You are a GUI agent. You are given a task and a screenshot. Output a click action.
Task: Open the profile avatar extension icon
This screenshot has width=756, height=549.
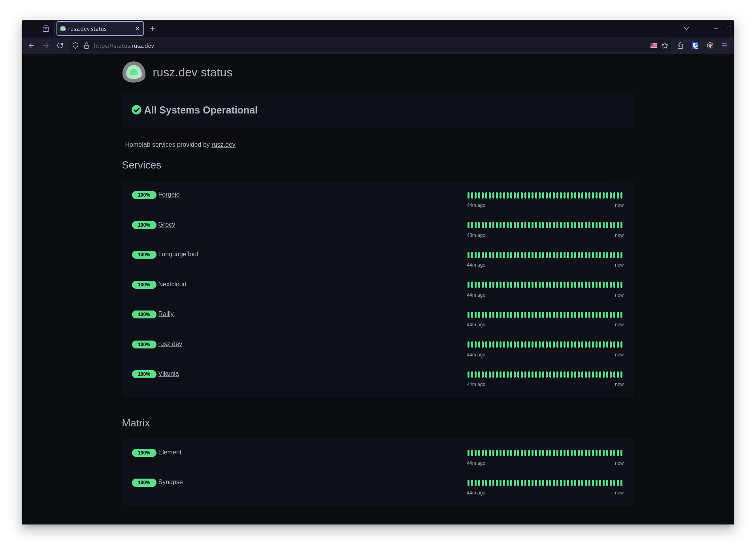coord(710,46)
